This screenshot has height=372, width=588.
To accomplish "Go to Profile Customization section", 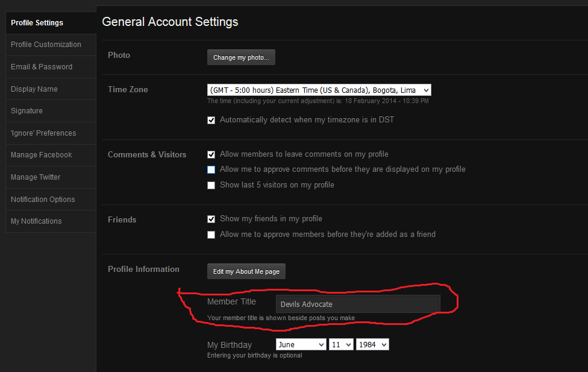I will [x=46, y=45].
